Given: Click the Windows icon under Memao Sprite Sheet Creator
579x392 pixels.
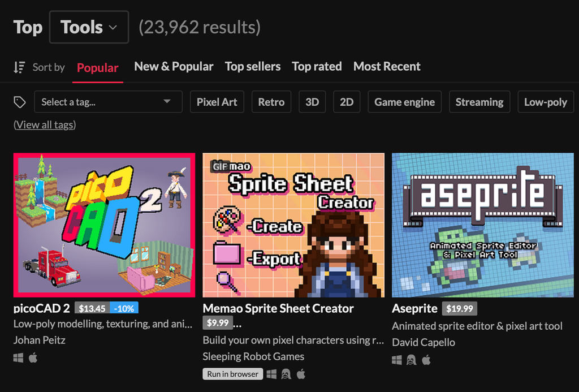Looking at the screenshot, I should [271, 374].
